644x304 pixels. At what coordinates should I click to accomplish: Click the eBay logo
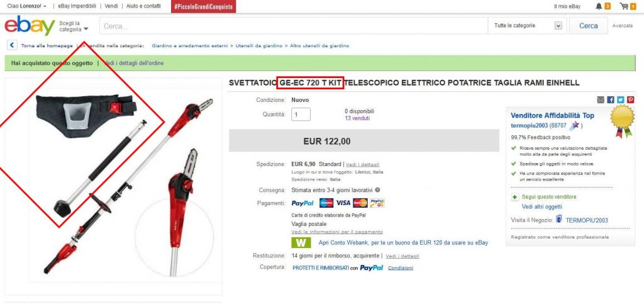pos(30,26)
